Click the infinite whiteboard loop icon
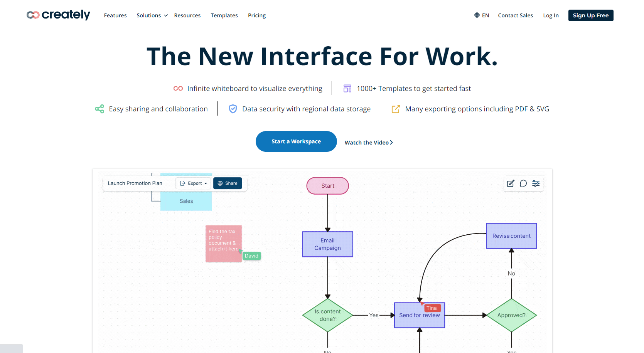Screen dimensions: 644x353 coord(178,88)
